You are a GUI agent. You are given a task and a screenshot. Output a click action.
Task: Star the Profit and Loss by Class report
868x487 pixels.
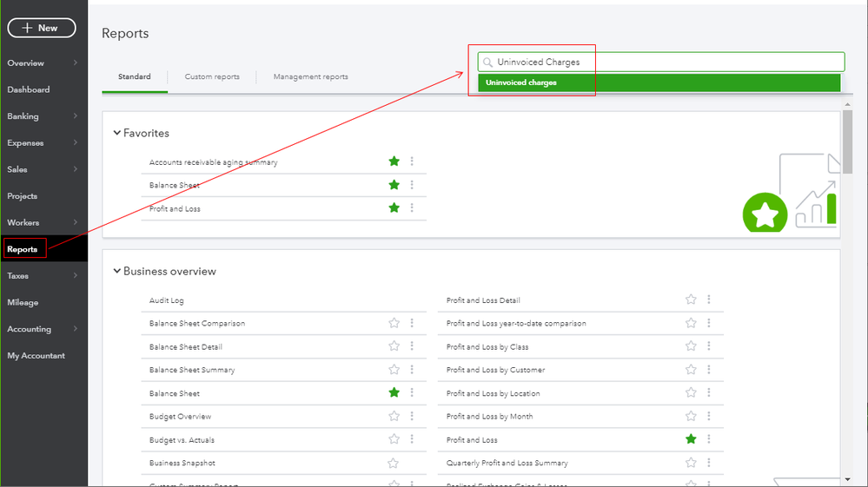coord(691,346)
